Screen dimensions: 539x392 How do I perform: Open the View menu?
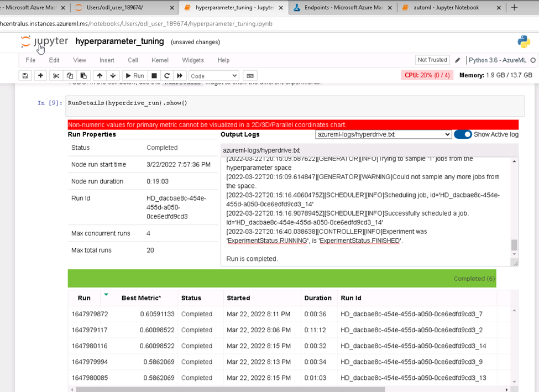[80, 60]
